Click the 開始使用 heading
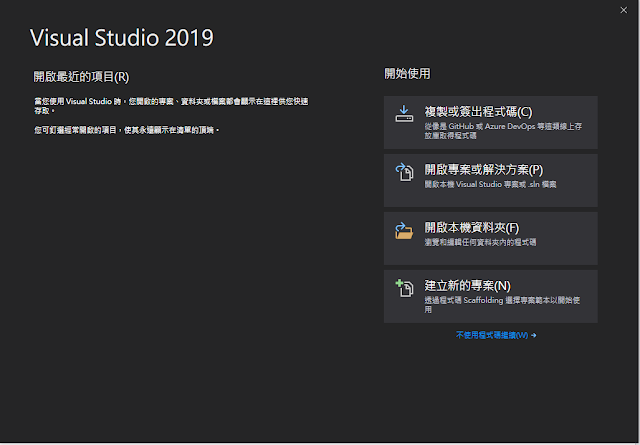 tap(407, 73)
